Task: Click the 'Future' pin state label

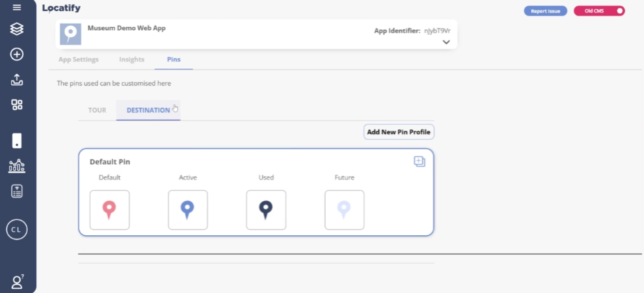Action: pyautogui.click(x=344, y=177)
